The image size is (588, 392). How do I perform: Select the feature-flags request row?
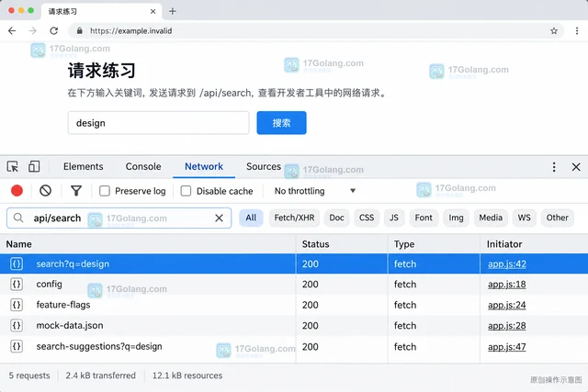coord(294,305)
